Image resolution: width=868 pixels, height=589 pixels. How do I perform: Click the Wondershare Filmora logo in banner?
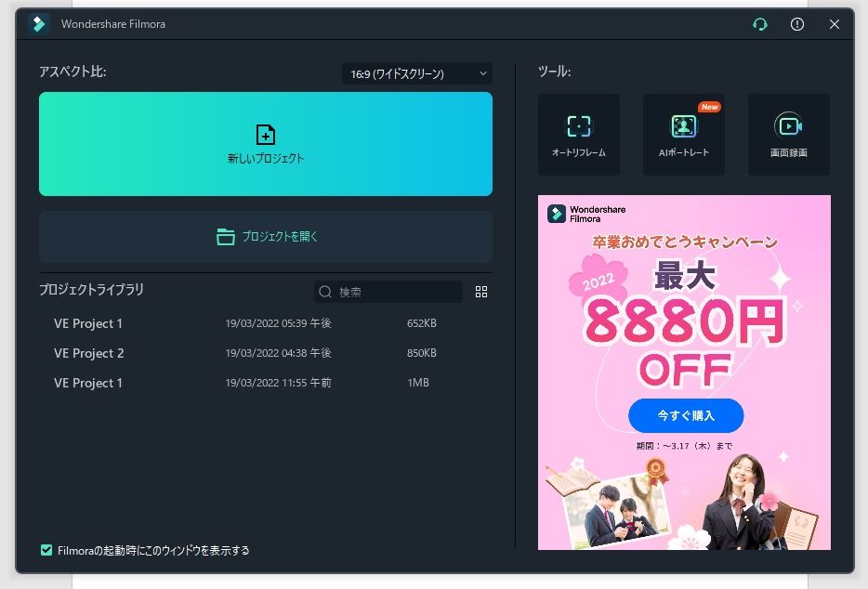tap(586, 214)
